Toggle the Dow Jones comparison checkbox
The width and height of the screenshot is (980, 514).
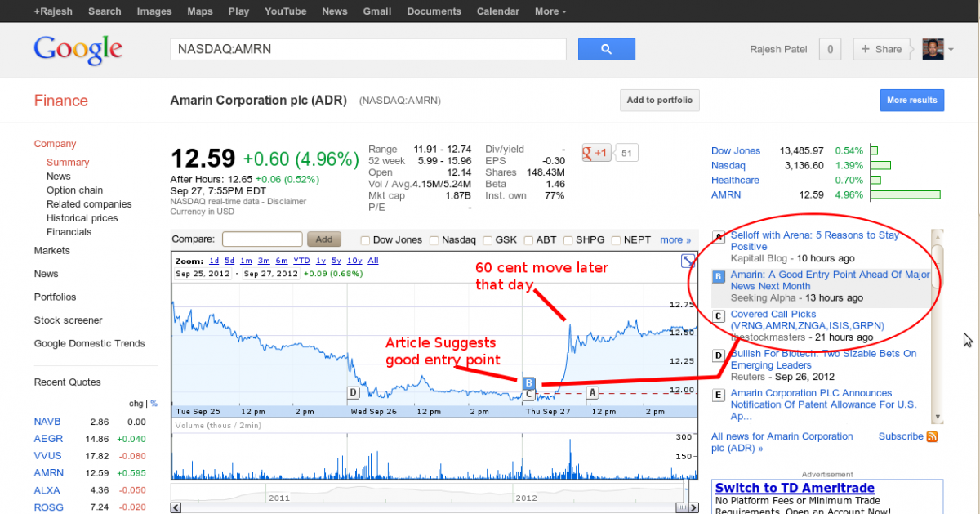(366, 240)
